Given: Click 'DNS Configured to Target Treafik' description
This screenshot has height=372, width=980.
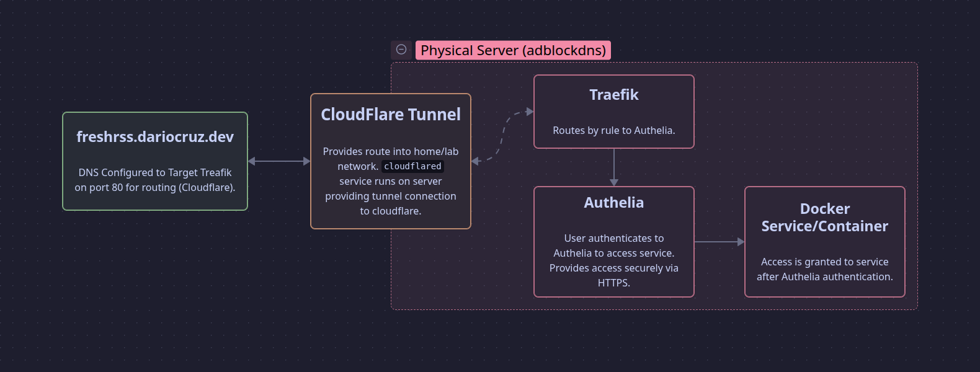Looking at the screenshot, I should tap(155, 172).
